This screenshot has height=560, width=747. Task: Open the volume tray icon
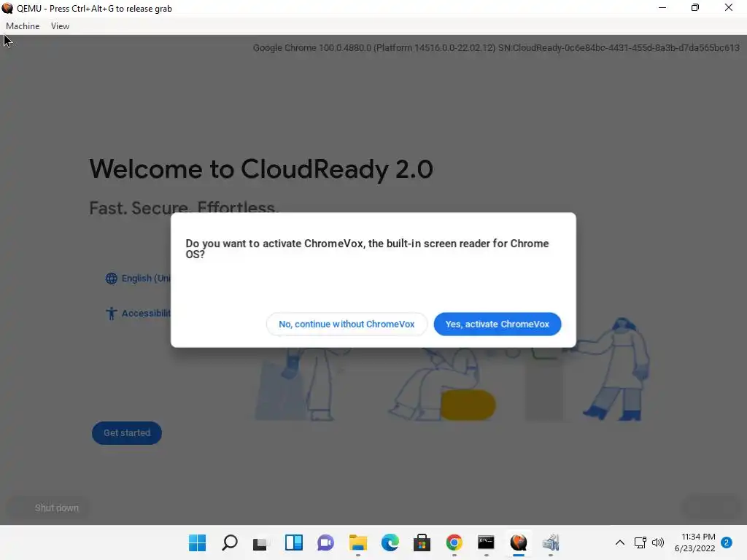658,542
